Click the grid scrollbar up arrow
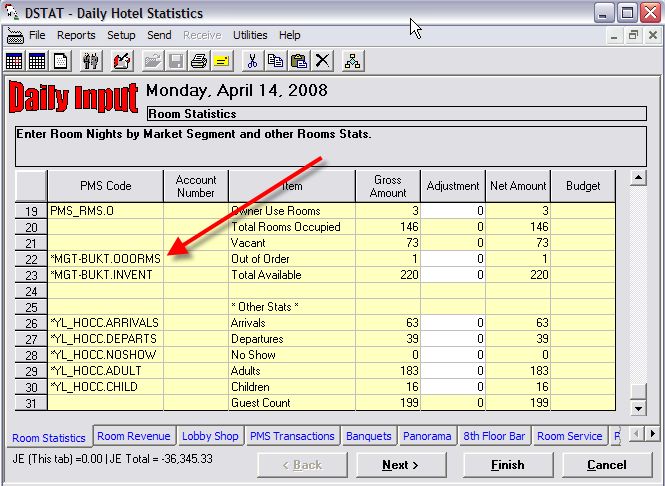The image size is (665, 486). click(x=638, y=177)
